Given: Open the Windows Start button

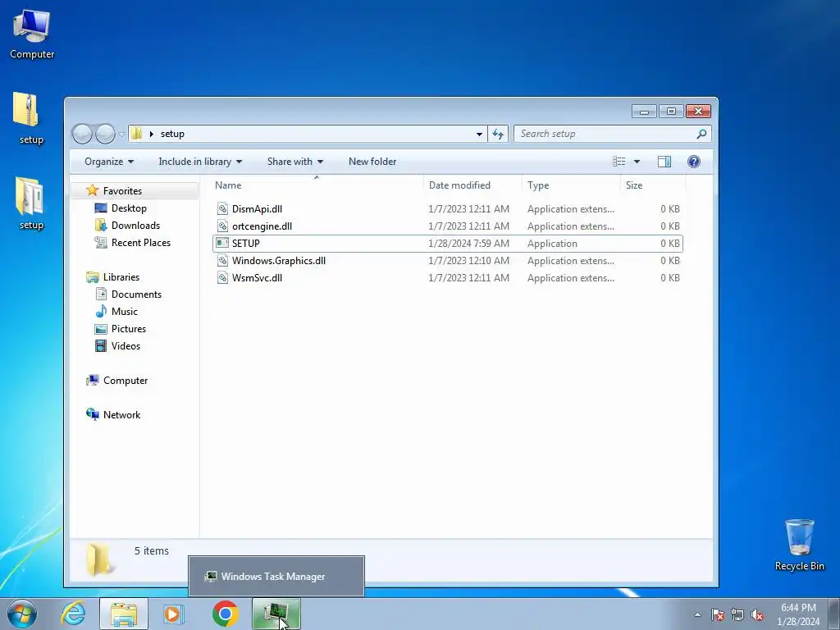Looking at the screenshot, I should click(x=22, y=614).
